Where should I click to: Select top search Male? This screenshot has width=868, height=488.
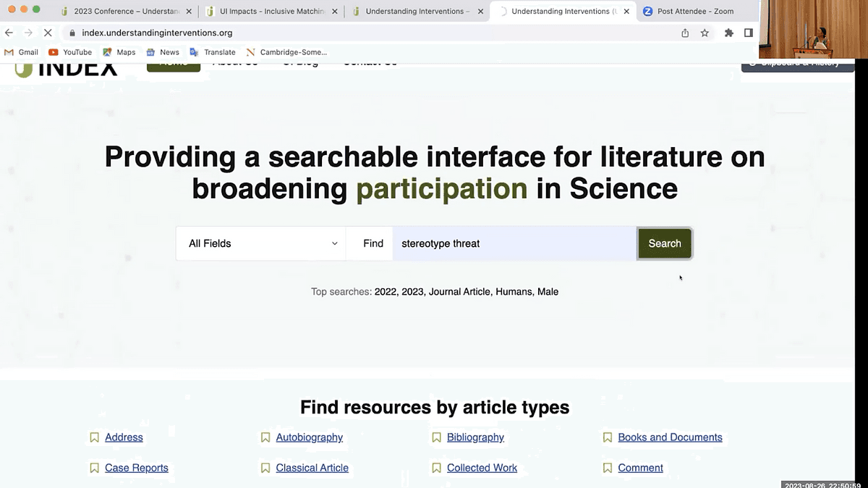[x=548, y=292]
